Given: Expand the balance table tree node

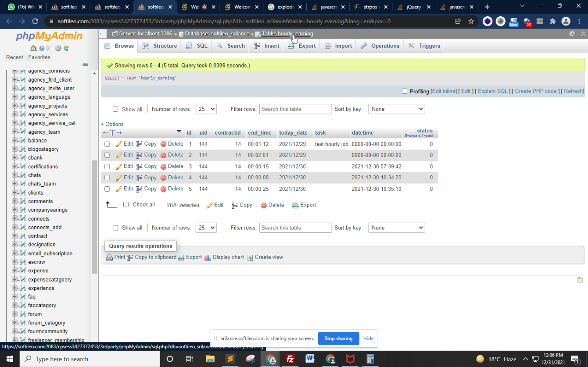Looking at the screenshot, I should point(14,141).
